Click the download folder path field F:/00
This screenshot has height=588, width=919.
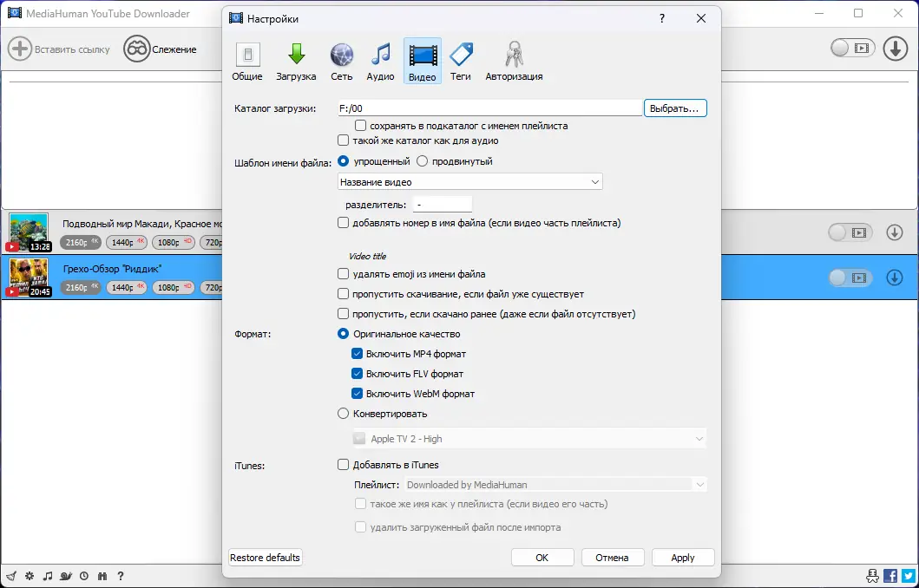(x=490, y=108)
